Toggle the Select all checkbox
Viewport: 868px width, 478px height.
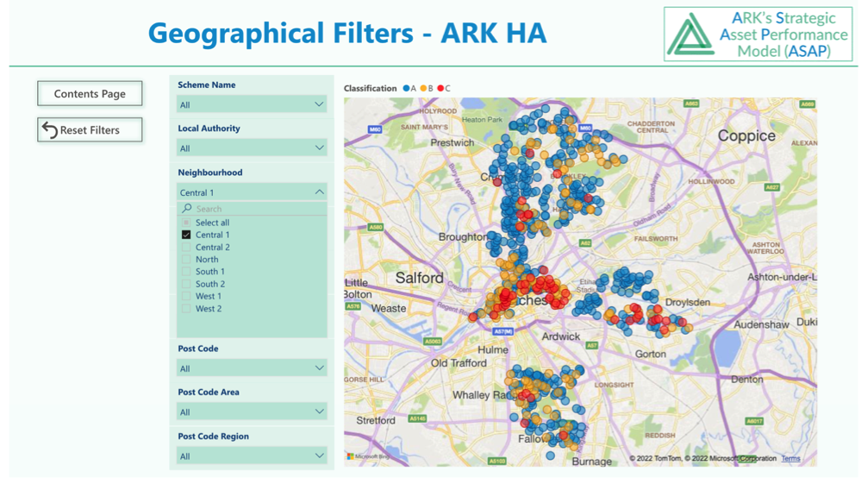(x=186, y=223)
